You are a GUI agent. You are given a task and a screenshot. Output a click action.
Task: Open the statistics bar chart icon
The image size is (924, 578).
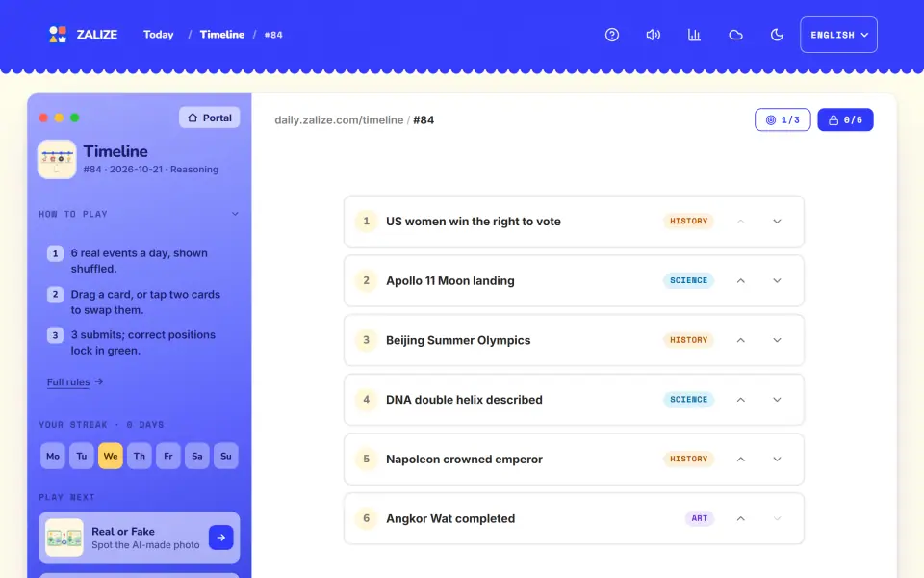(x=694, y=35)
